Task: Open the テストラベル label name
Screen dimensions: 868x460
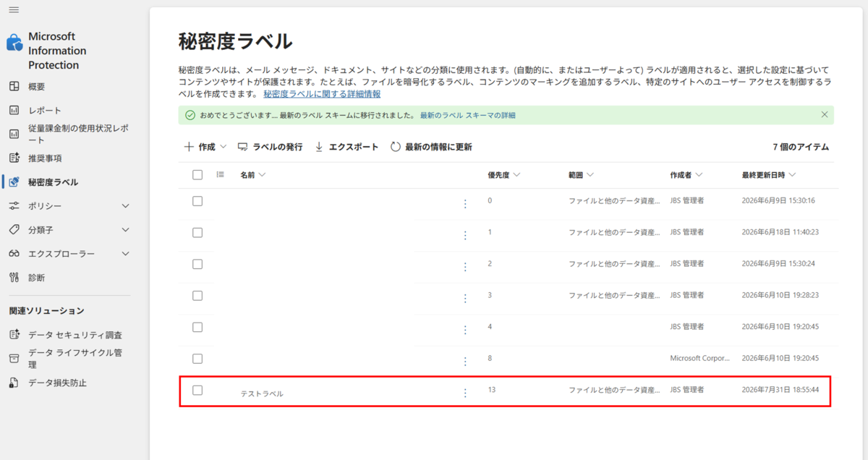Action: pyautogui.click(x=262, y=393)
